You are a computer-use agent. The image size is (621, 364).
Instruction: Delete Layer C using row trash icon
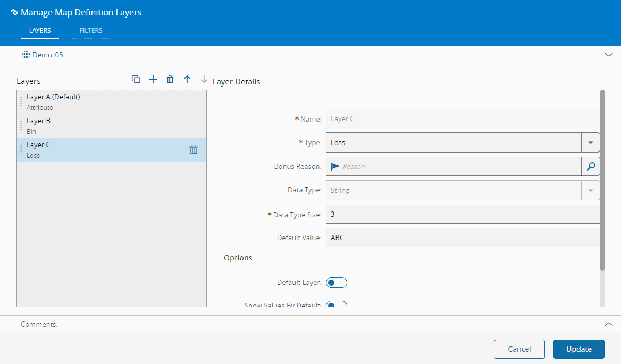194,150
